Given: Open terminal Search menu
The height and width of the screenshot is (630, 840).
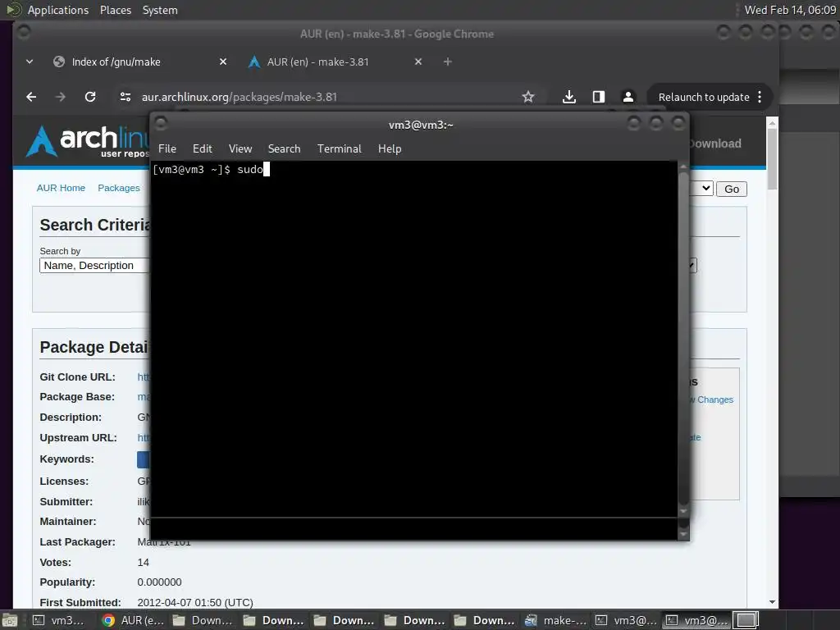Looking at the screenshot, I should point(284,149).
